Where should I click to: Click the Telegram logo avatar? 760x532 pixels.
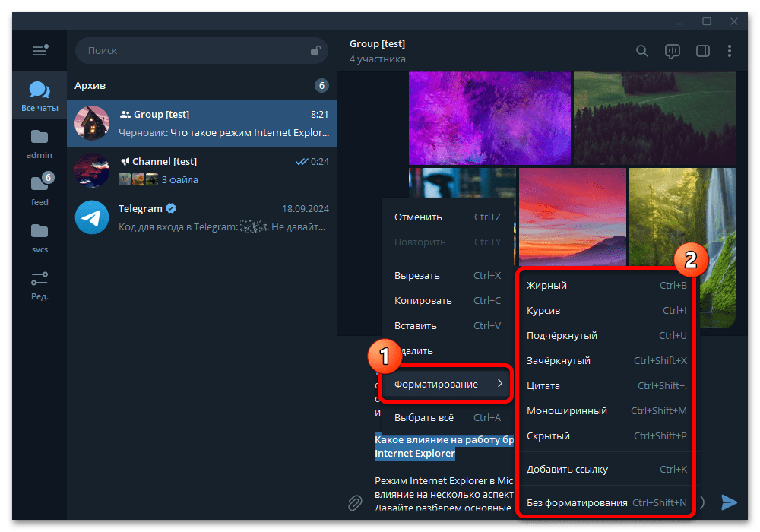point(92,217)
